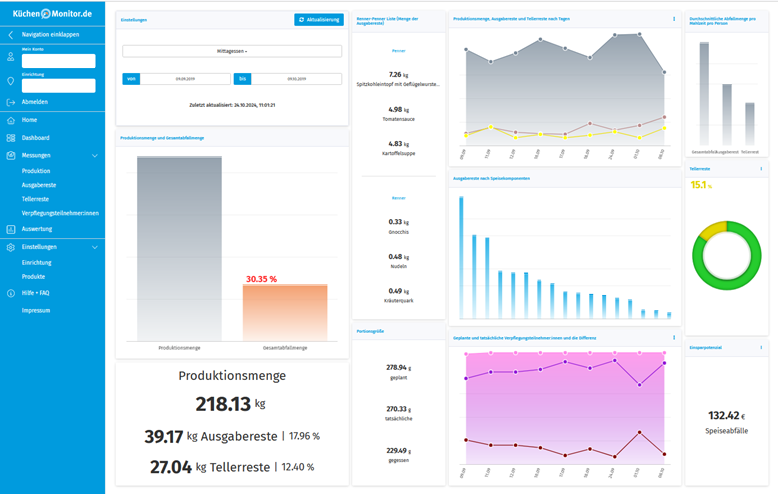Select Verpflegungsteilnehmer:innen in the sidebar
Image resolution: width=778 pixels, height=494 pixels.
tap(59, 213)
